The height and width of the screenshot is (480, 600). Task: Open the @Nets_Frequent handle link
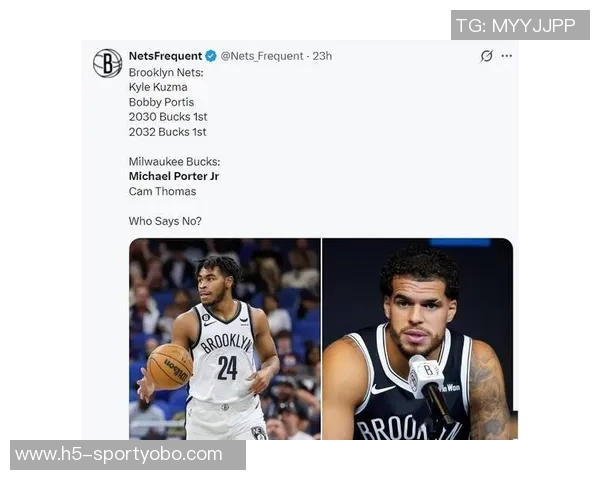pyautogui.click(x=262, y=56)
